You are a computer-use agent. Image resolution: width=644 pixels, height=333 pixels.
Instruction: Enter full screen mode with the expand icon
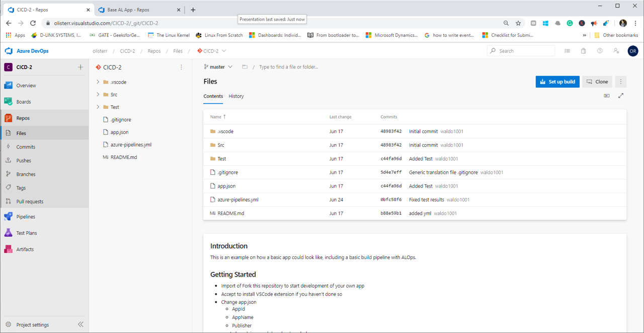[621, 96]
